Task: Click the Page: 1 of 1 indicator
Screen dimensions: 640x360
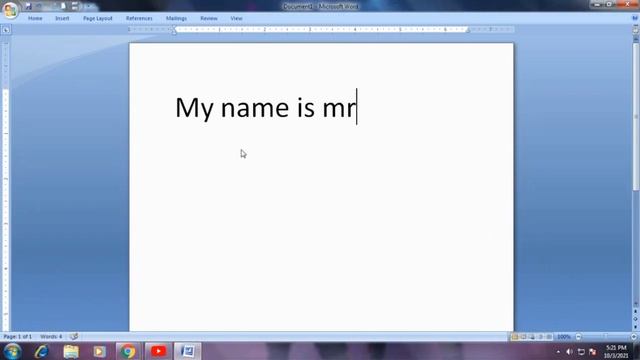Action: (18, 337)
